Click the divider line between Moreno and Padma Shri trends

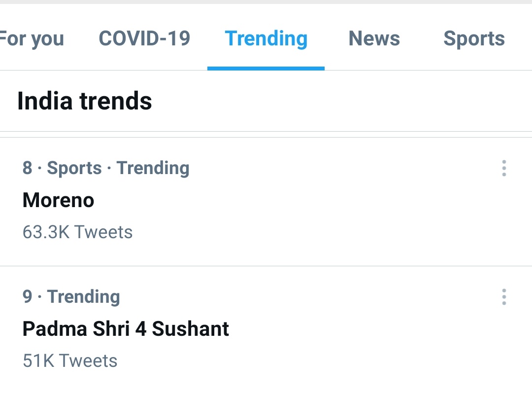266,266
